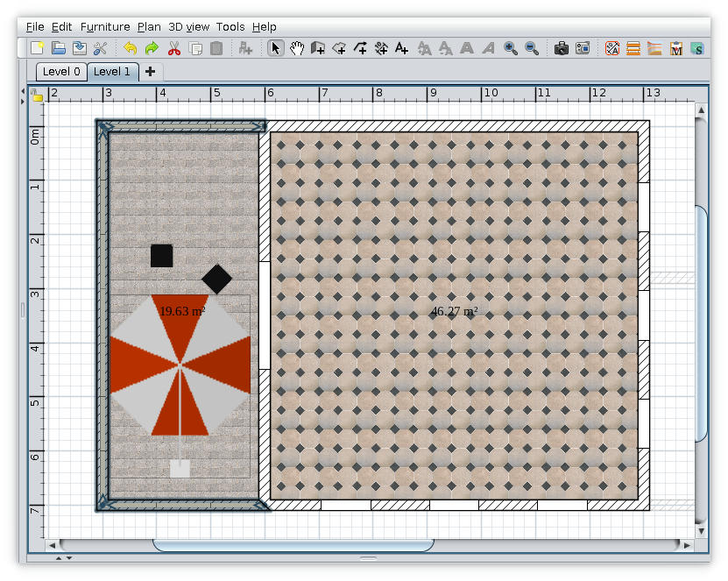This screenshot has width=728, height=581.
Task: Toggle bold text style icon
Action: (x=467, y=48)
